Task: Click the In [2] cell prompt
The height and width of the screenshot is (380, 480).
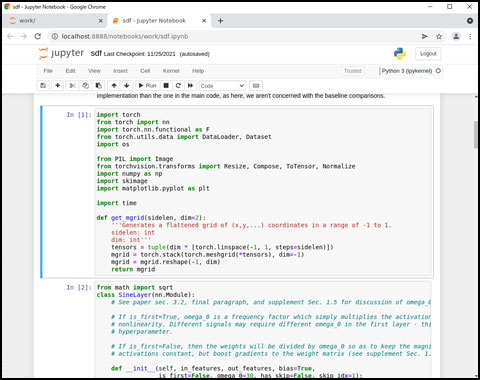Action: click(79, 287)
